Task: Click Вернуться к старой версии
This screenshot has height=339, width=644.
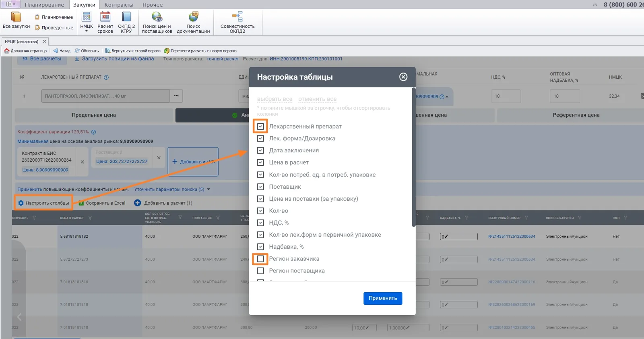Action: 133,51
